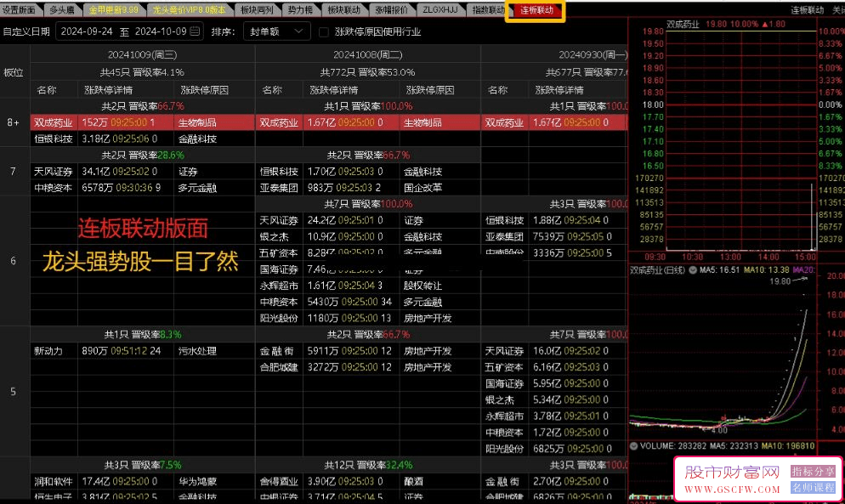Screen dimensions: 845x504
Task: Click the circle icon beside 双成药业(日线)
Action: (693, 270)
